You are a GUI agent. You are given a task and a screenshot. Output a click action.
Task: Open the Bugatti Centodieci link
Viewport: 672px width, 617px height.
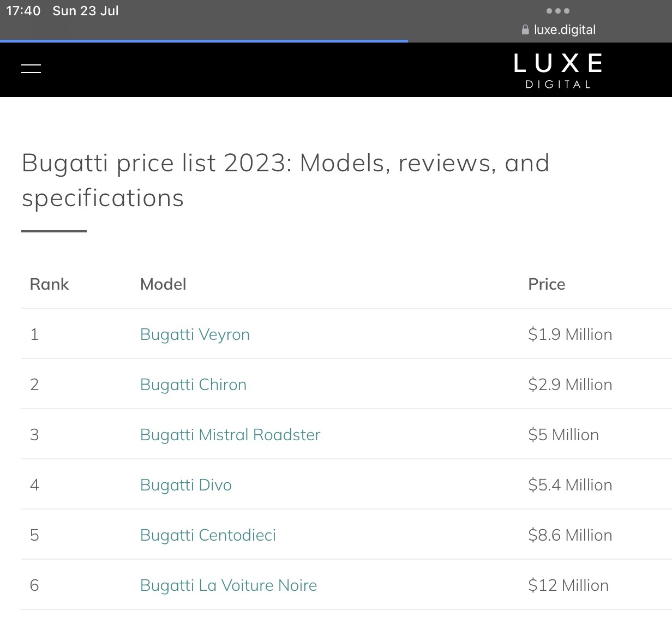(x=208, y=535)
